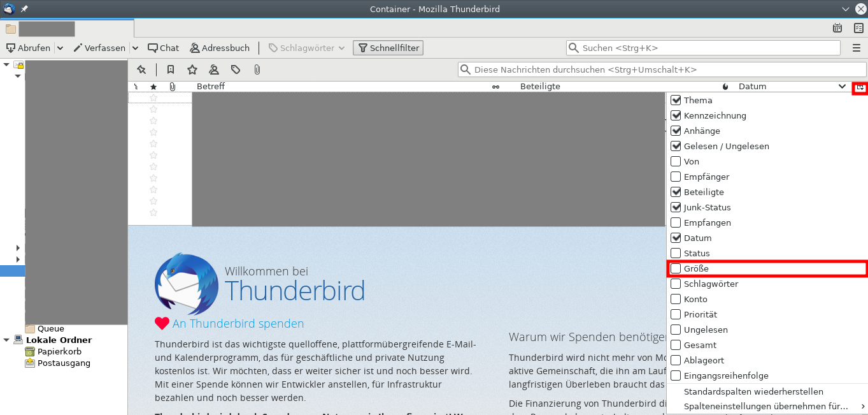The height and width of the screenshot is (415, 868).
Task: Click the title bar pin icon
Action: click(x=24, y=9)
